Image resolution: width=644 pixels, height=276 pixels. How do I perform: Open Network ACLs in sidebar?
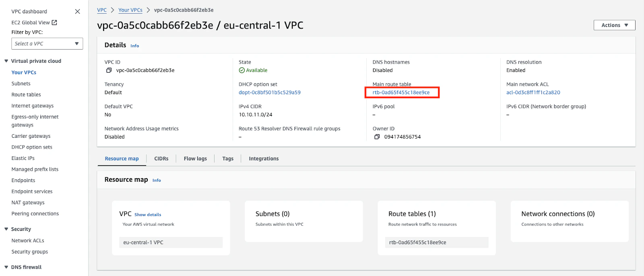pos(28,241)
